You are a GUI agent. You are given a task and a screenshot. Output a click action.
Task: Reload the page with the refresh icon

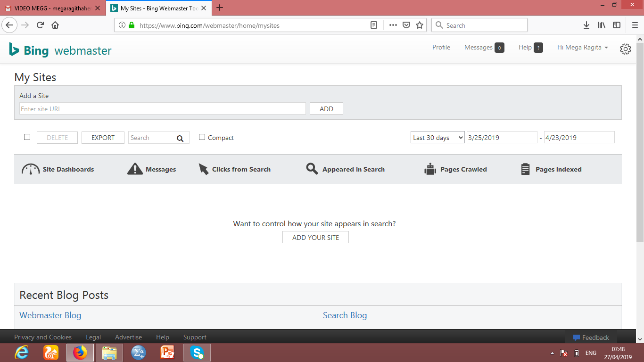[x=40, y=25]
